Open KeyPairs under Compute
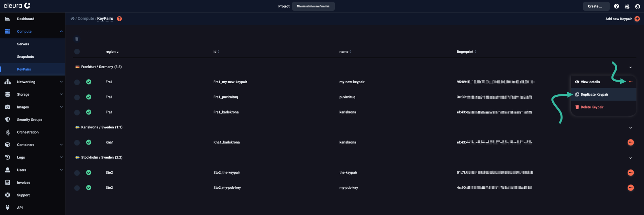This screenshot has width=644, height=215. click(24, 69)
